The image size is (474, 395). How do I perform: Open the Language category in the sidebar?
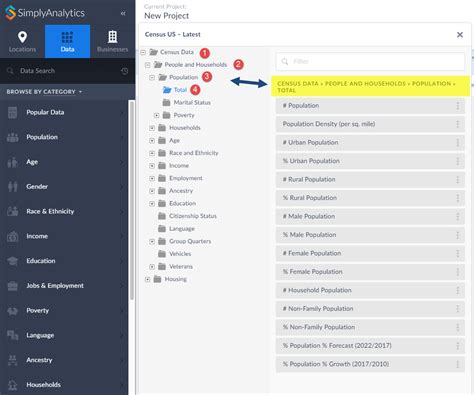point(65,335)
